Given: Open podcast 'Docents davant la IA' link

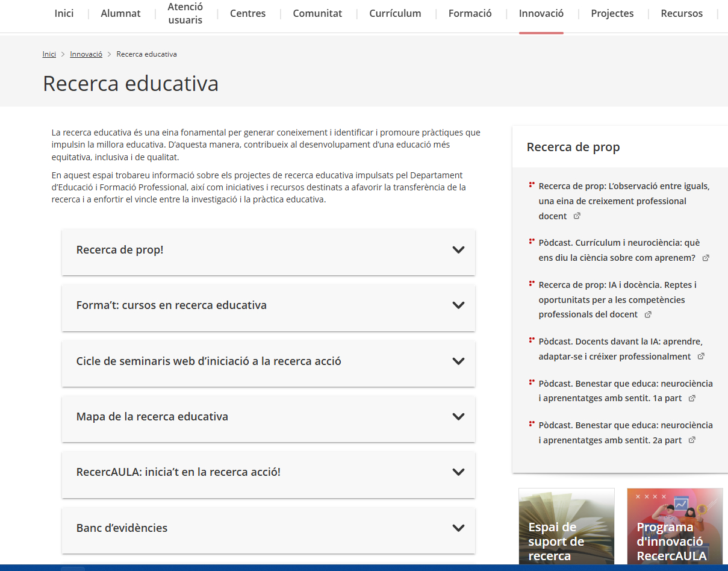Looking at the screenshot, I should pyautogui.click(x=620, y=349).
